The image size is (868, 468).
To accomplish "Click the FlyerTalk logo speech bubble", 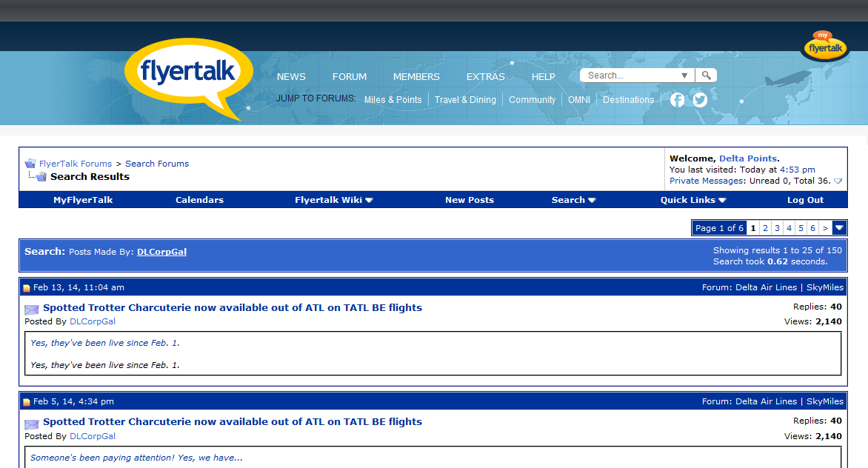I will [x=188, y=74].
